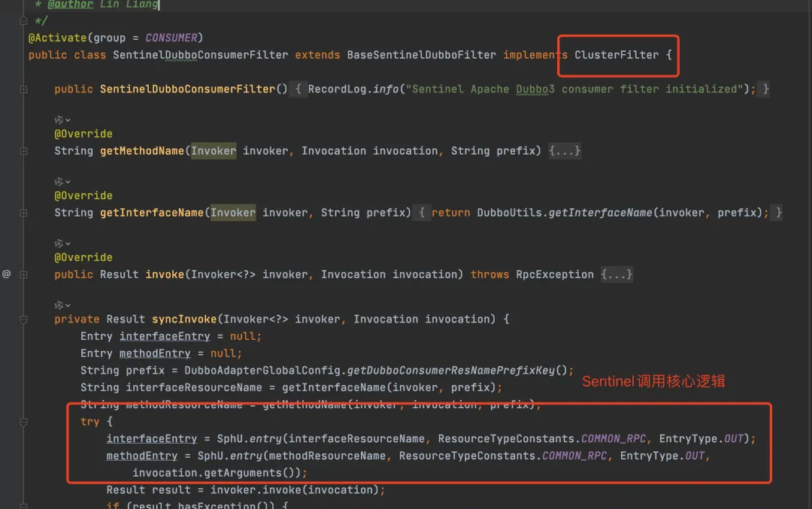Expand getMethodName method using gutter fold icon
812x509 pixels.
[23, 150]
